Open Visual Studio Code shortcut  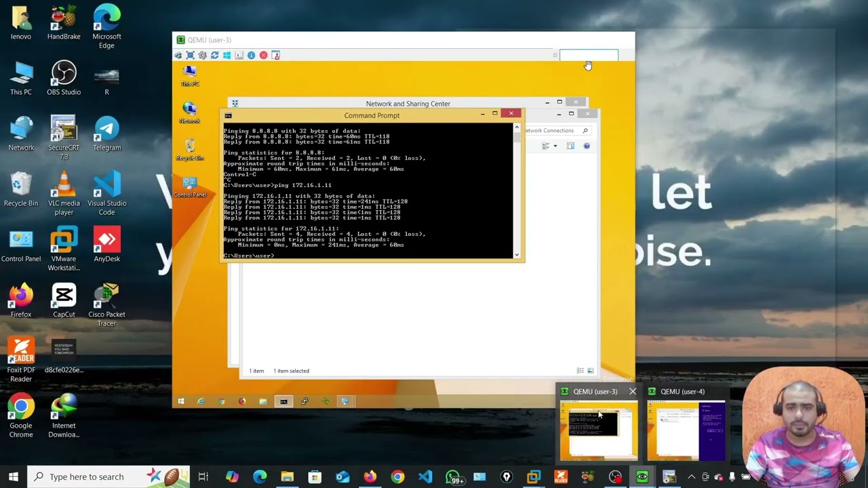106,194
